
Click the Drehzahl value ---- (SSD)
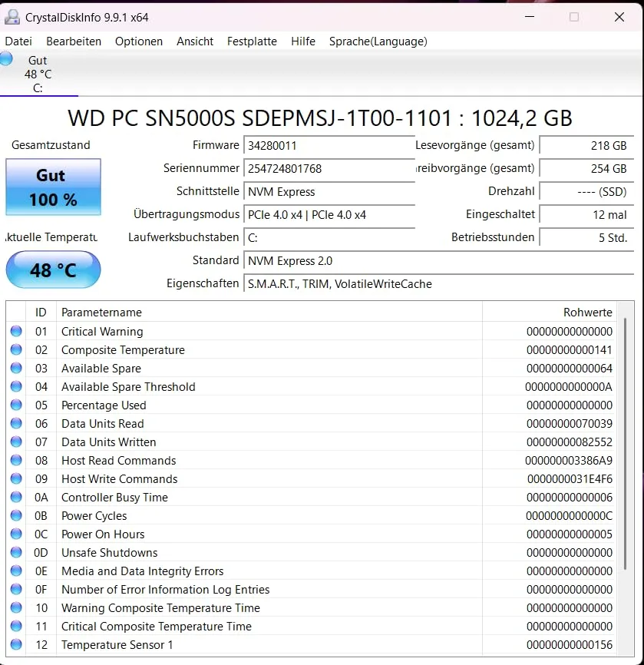[x=586, y=192]
